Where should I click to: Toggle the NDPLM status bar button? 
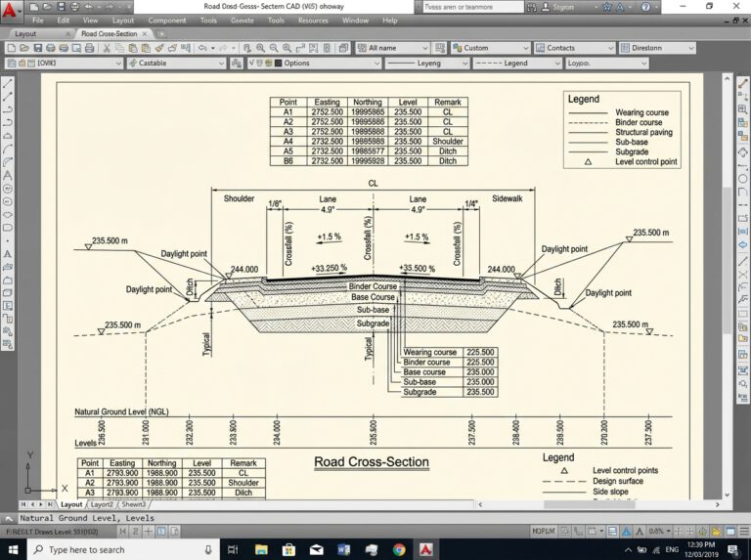click(x=543, y=532)
